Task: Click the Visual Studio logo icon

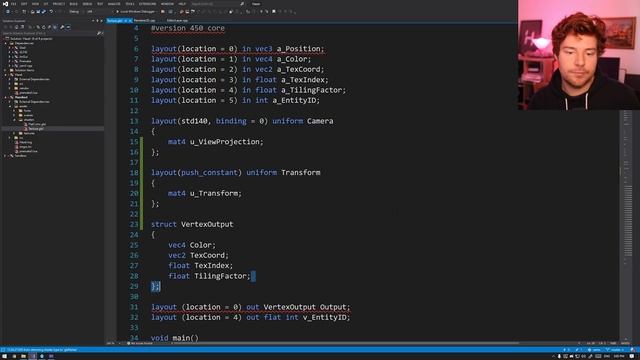Action: pyautogui.click(x=5, y=4)
